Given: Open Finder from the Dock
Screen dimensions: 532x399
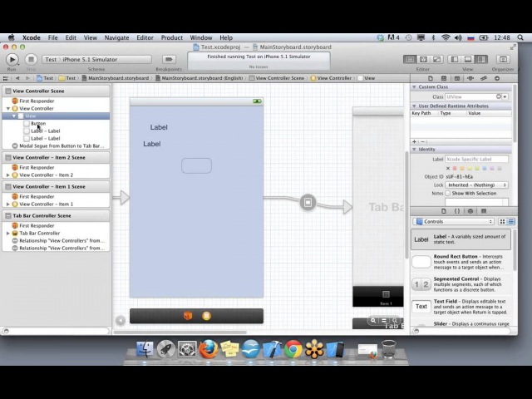Looking at the screenshot, I should pos(145,349).
